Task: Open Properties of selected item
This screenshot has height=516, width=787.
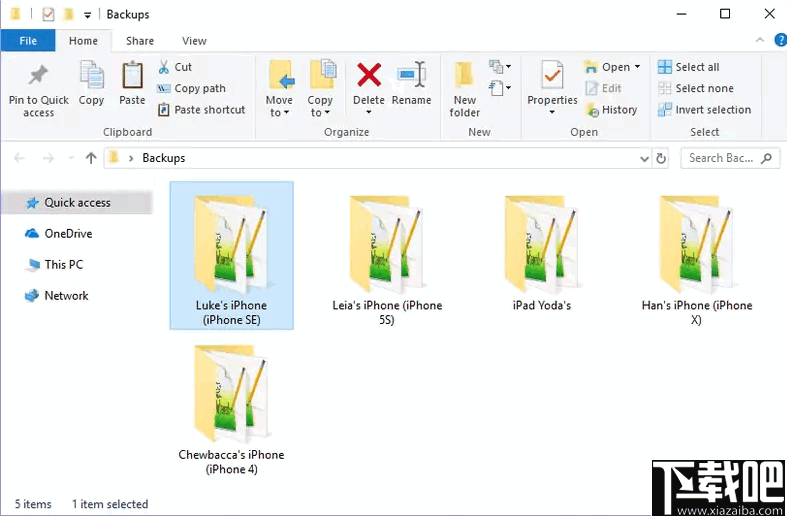Action: 552,86
